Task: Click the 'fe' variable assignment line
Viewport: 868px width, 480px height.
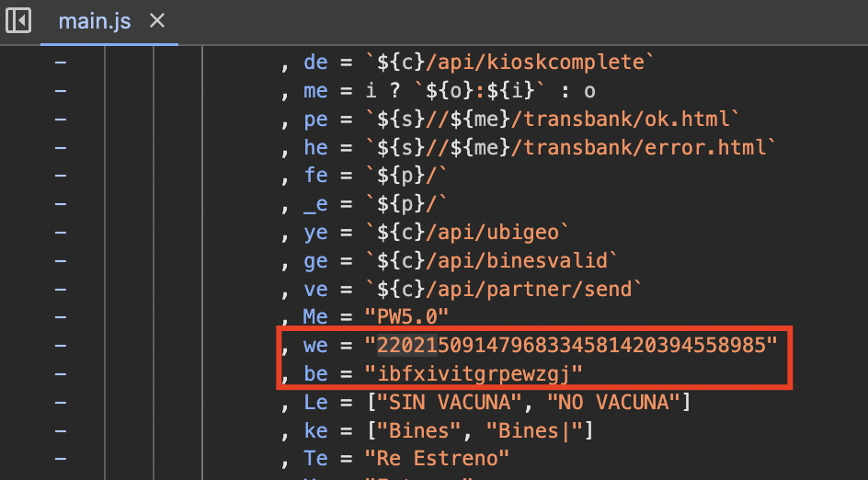Action: coord(364,176)
